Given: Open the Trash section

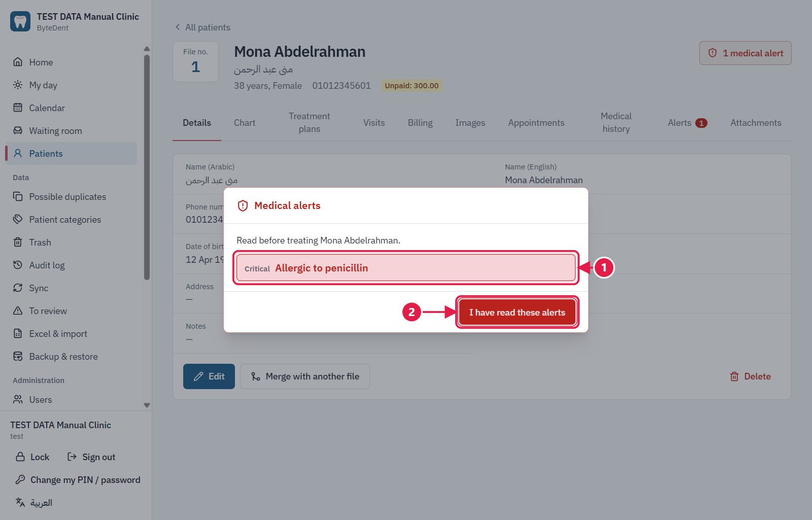Looking at the screenshot, I should 71,242.
